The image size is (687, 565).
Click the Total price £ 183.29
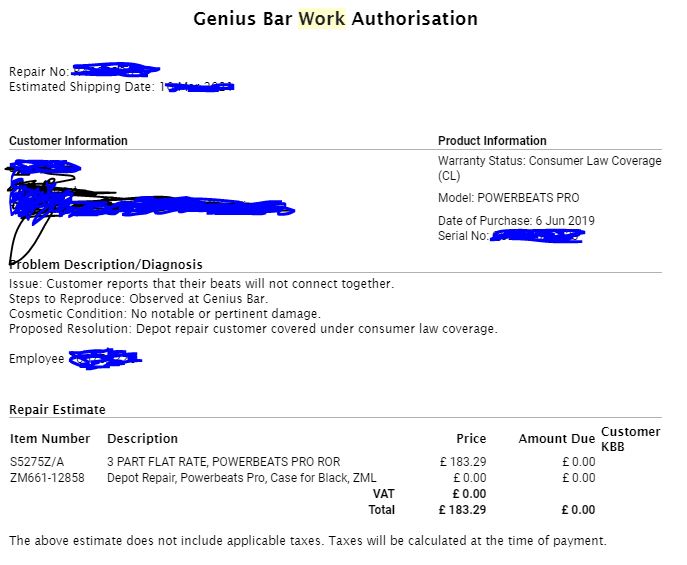point(463,510)
